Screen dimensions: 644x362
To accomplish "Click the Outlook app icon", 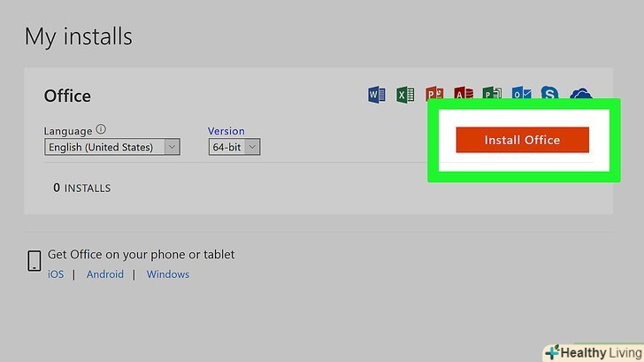I will click(522, 93).
